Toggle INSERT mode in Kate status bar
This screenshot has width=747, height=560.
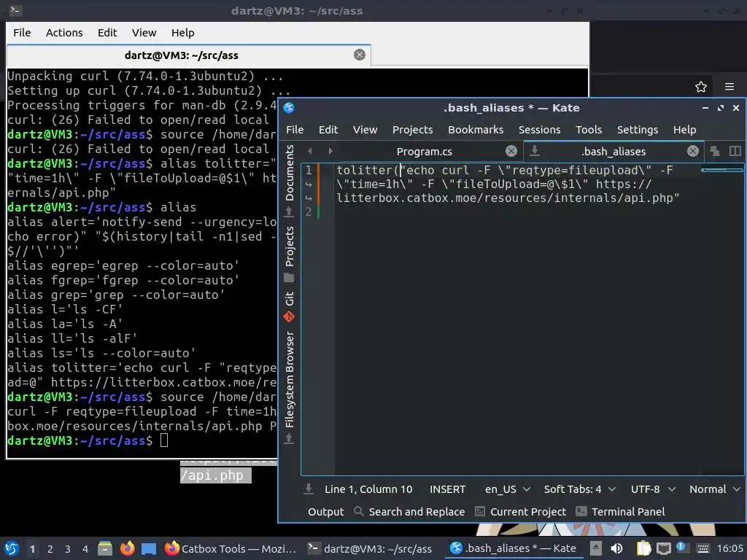click(x=447, y=489)
